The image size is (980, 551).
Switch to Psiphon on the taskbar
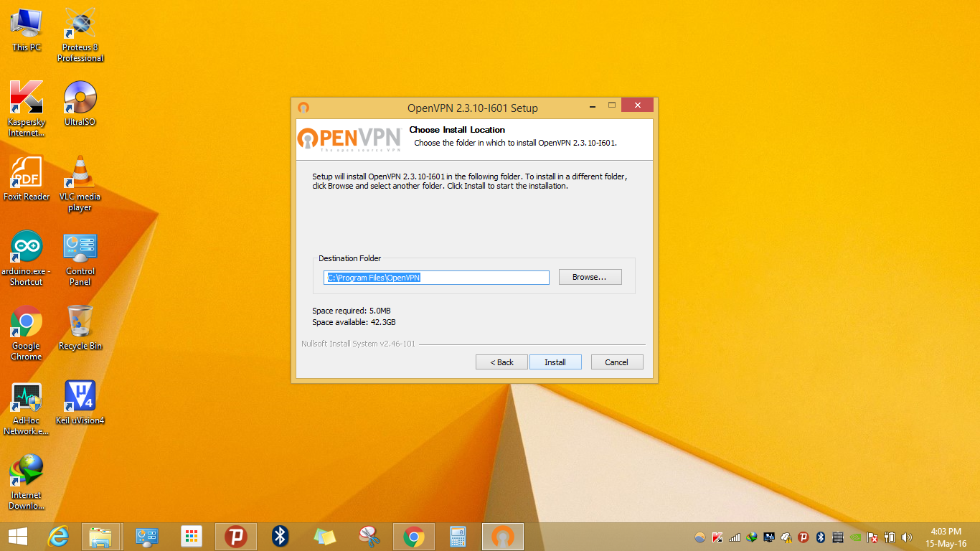tap(235, 537)
